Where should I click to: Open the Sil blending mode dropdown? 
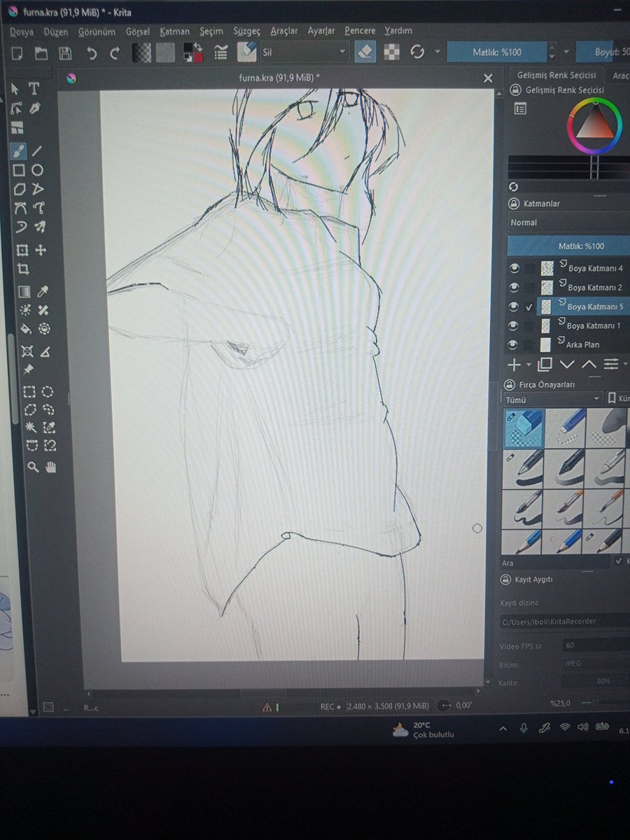tap(303, 52)
